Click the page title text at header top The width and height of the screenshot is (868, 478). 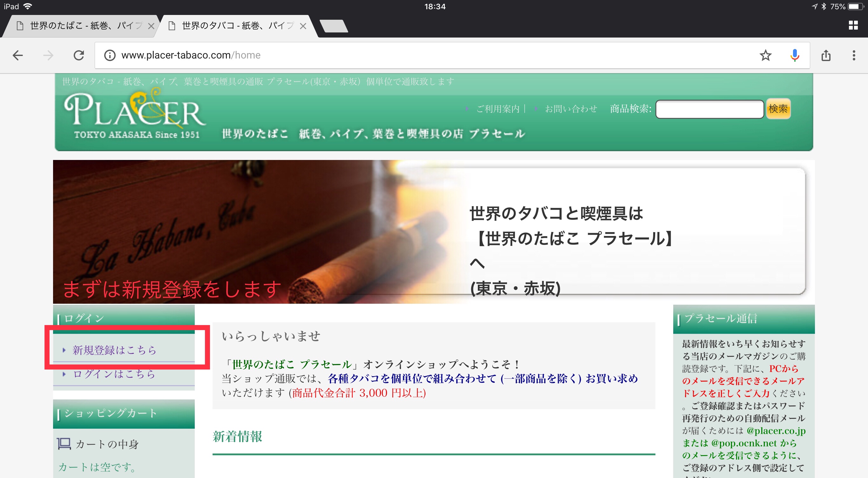258,81
